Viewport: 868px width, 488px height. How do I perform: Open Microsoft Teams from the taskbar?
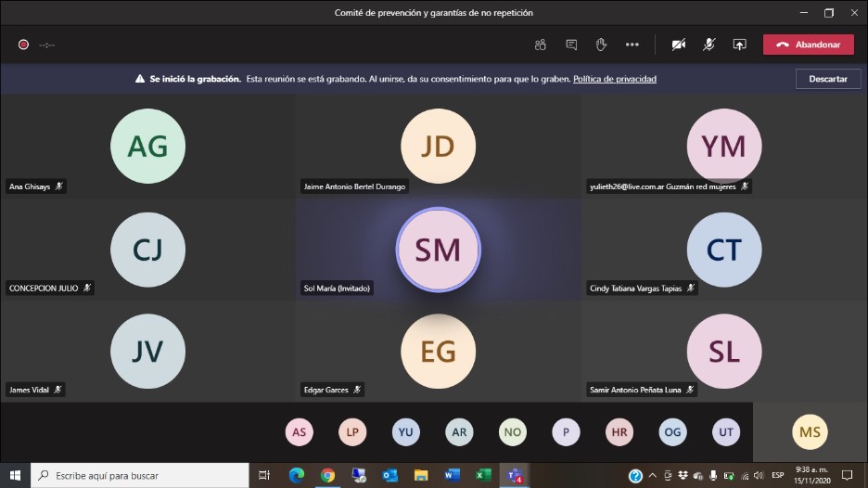514,475
